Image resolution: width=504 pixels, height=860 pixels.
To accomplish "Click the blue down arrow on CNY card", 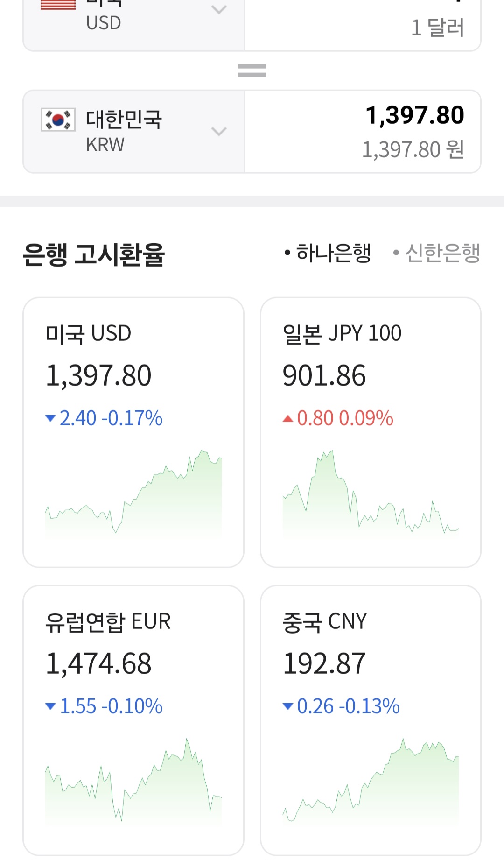I will (x=288, y=706).
